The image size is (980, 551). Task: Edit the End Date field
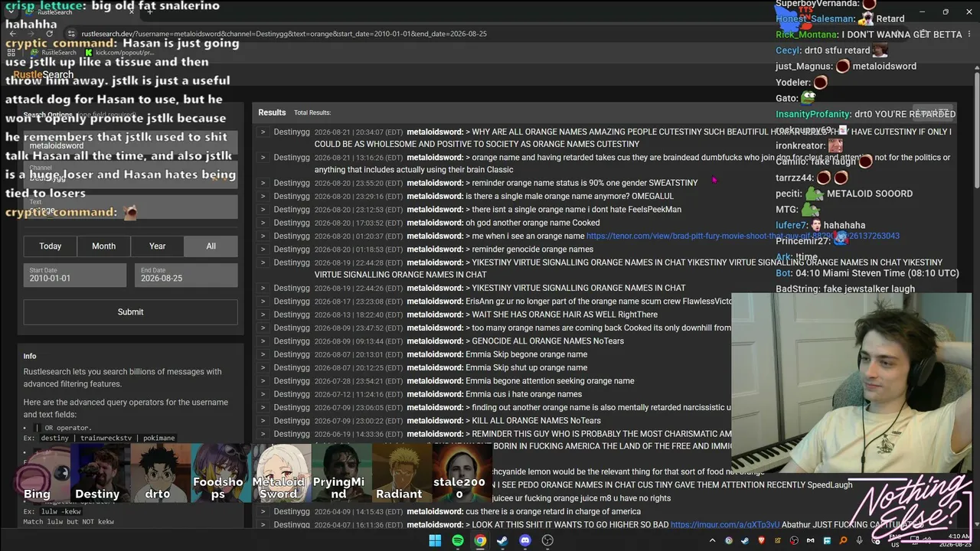(x=186, y=275)
